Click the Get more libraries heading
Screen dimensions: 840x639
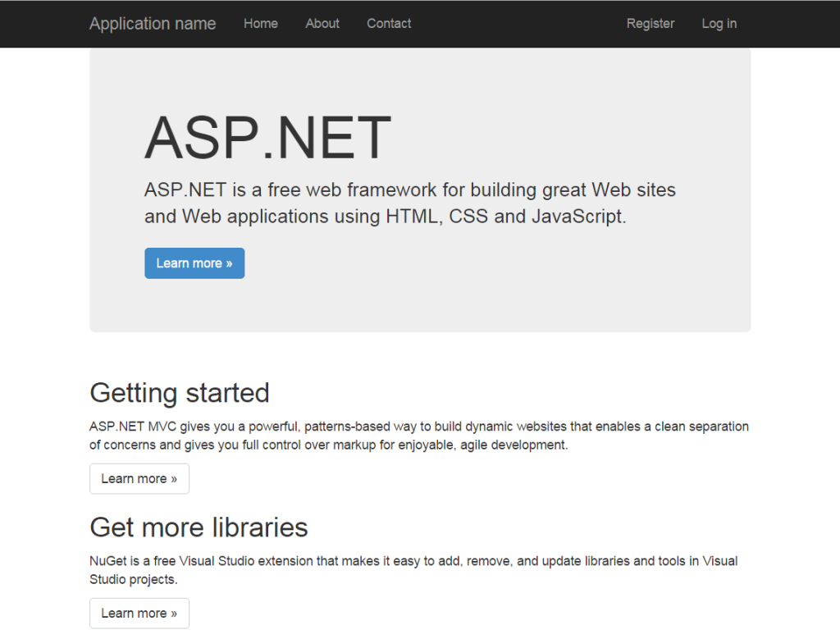coord(198,527)
